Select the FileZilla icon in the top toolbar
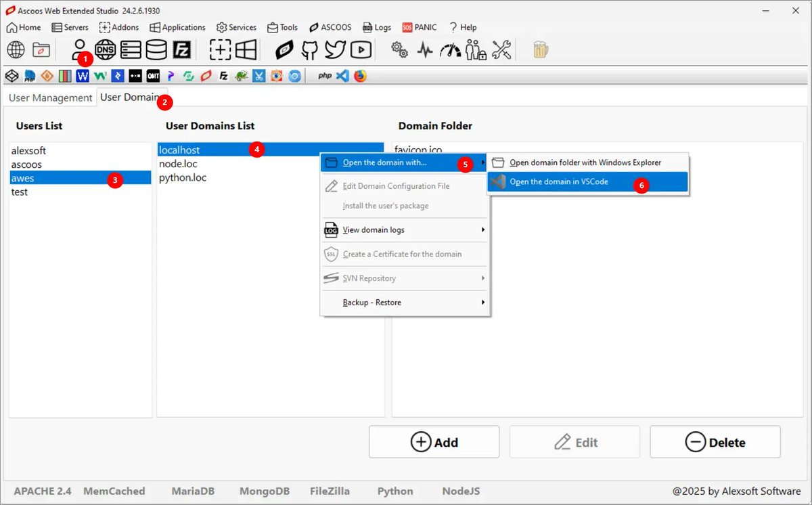812x505 pixels. pyautogui.click(x=183, y=49)
